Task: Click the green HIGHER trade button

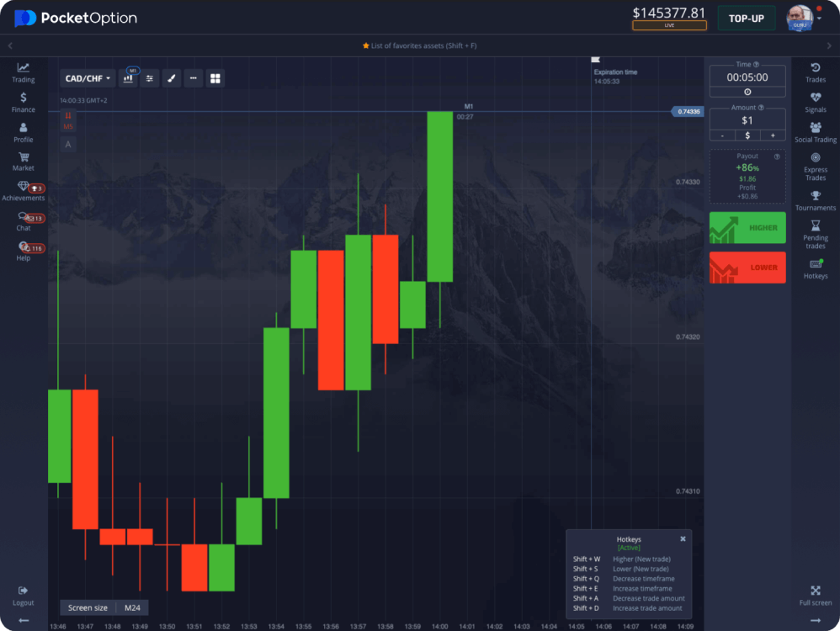Action: [747, 228]
